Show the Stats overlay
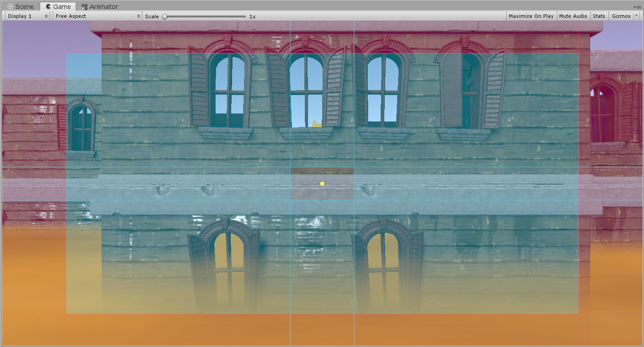 (x=599, y=16)
